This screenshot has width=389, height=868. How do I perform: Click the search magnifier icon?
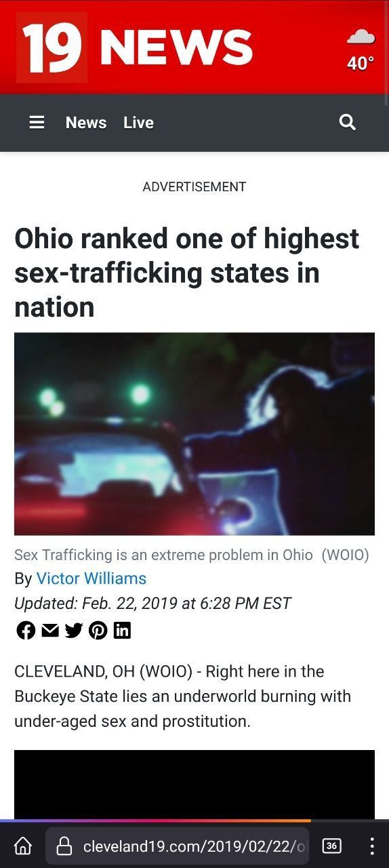(347, 122)
